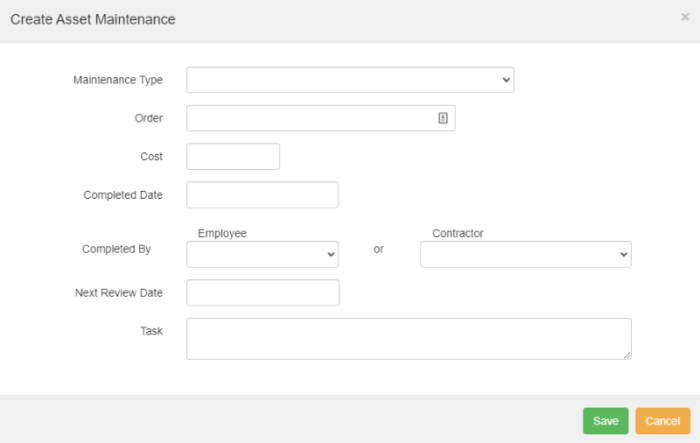Place cursor in the Task text area
The image size is (700, 443).
coord(408,338)
